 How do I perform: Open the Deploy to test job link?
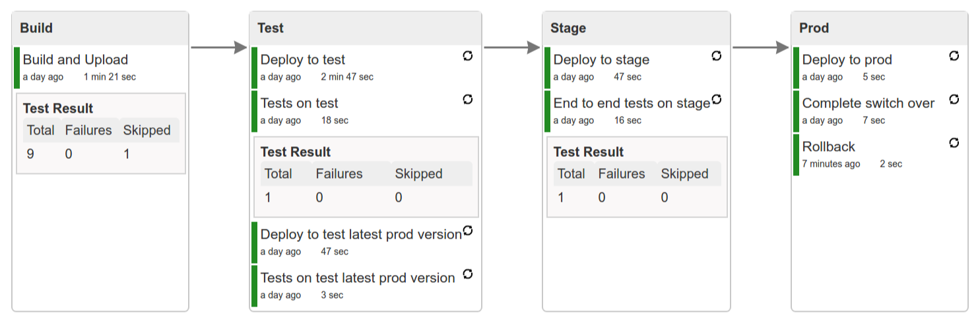tap(303, 60)
